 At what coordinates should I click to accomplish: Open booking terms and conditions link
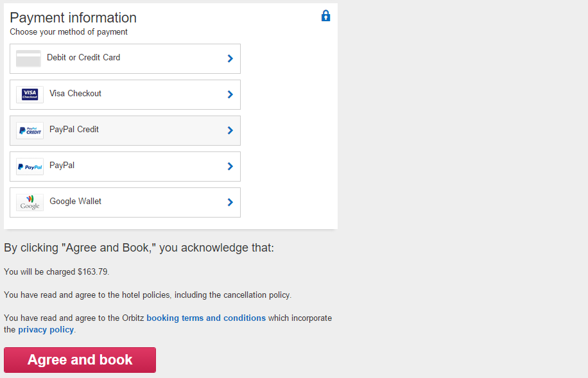pyautogui.click(x=206, y=318)
